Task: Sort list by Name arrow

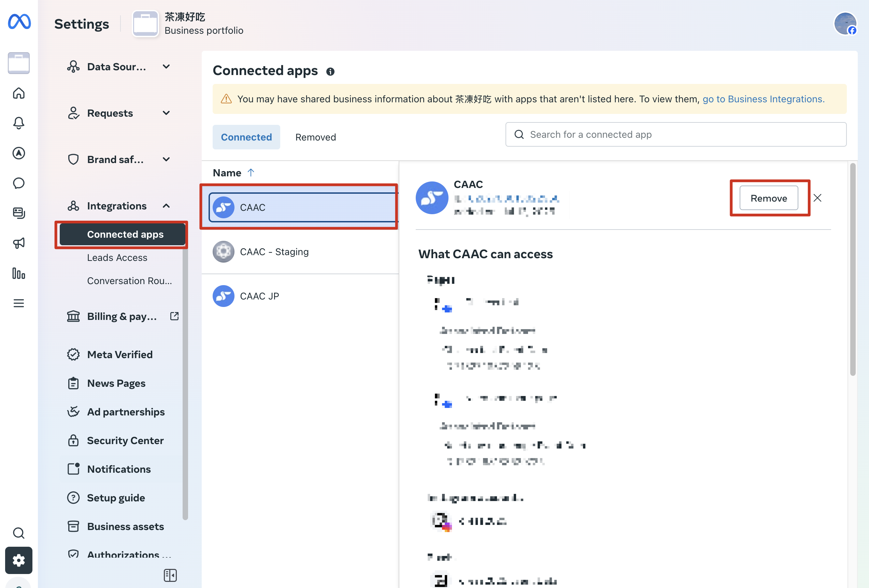Action: [251, 172]
